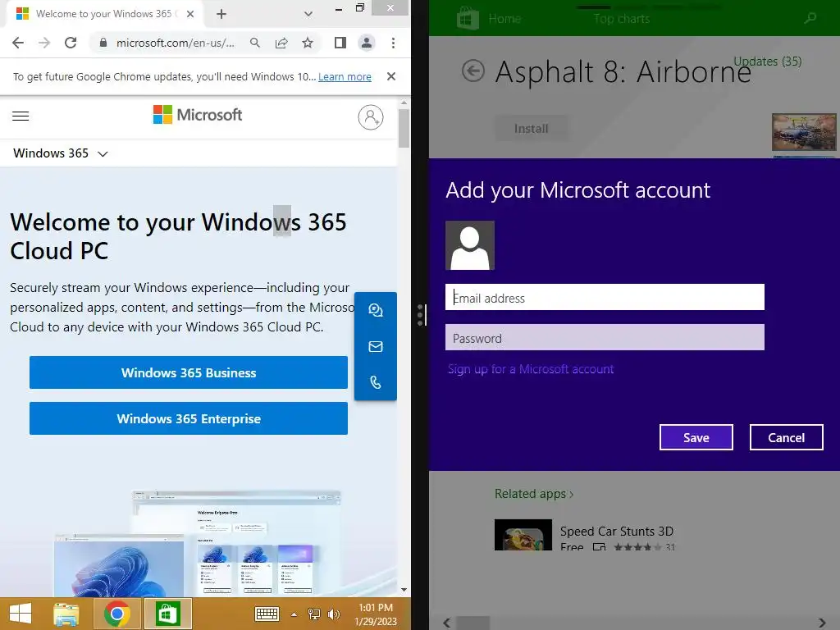This screenshot has height=630, width=840.
Task: Reload the Microsoft page in Chrome
Action: [x=71, y=43]
